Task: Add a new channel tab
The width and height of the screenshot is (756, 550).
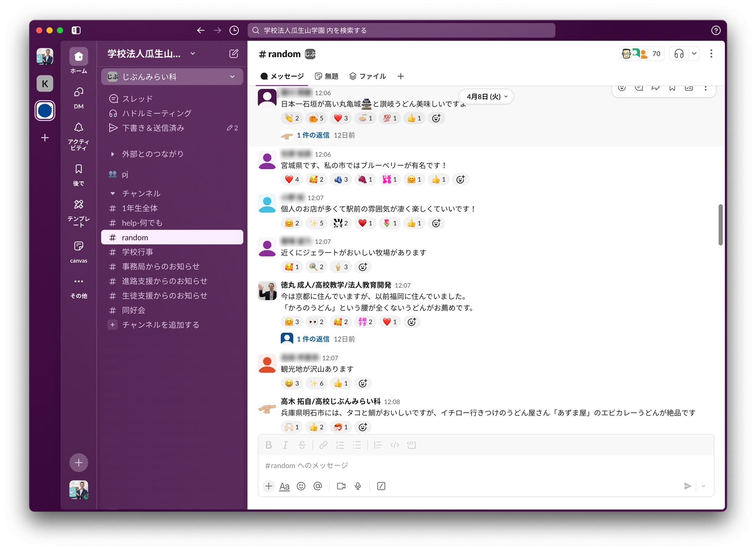Action: [x=401, y=76]
